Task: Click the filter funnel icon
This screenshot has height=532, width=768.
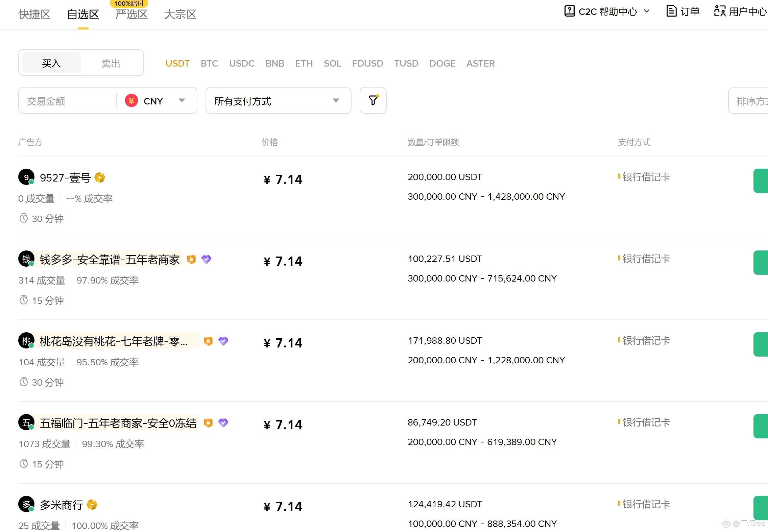Action: click(x=373, y=100)
